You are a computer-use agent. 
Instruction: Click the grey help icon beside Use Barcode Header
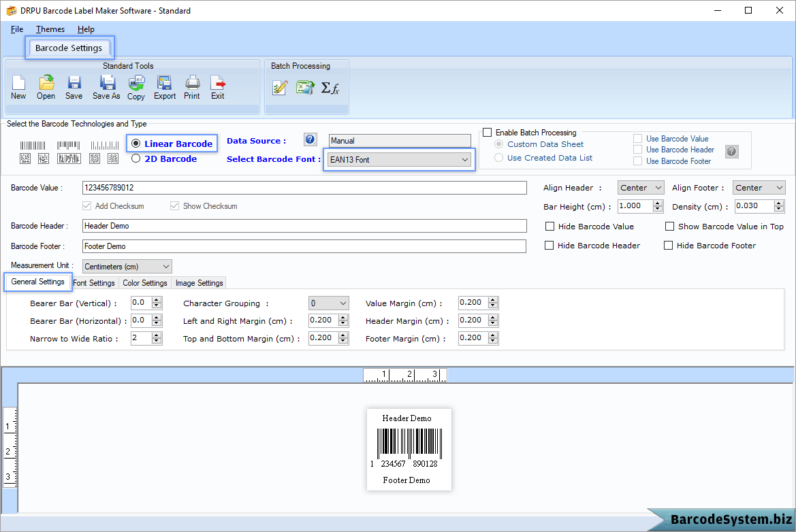(731, 151)
